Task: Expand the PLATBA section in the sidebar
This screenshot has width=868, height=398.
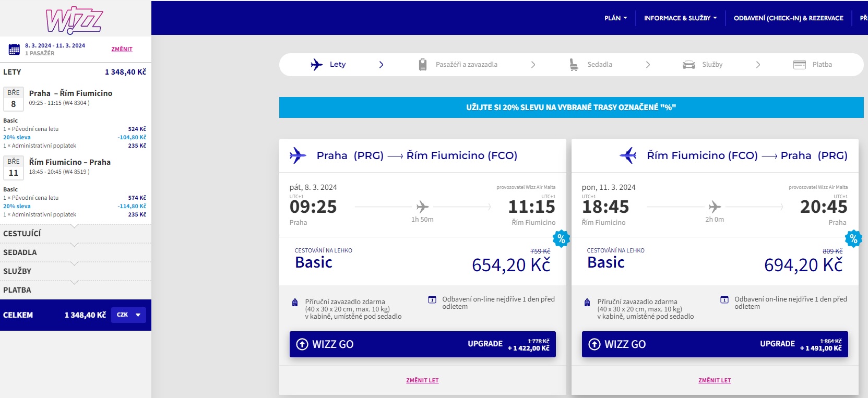Action: (76, 290)
